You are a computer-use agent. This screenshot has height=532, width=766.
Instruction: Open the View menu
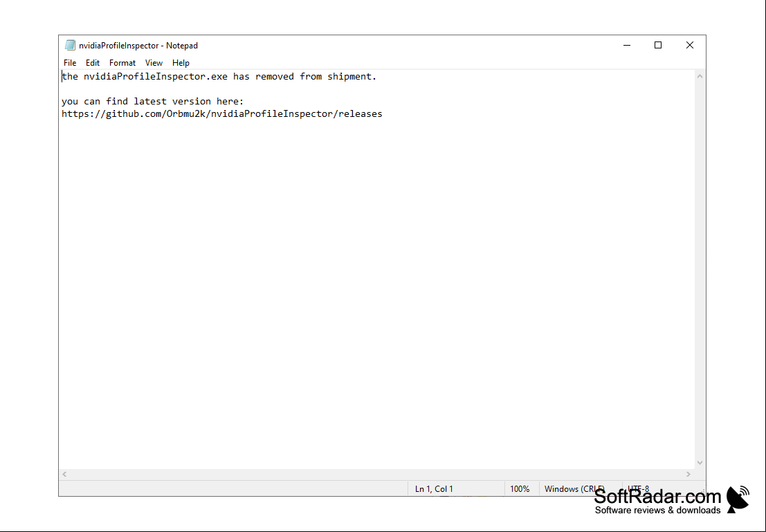tap(154, 62)
